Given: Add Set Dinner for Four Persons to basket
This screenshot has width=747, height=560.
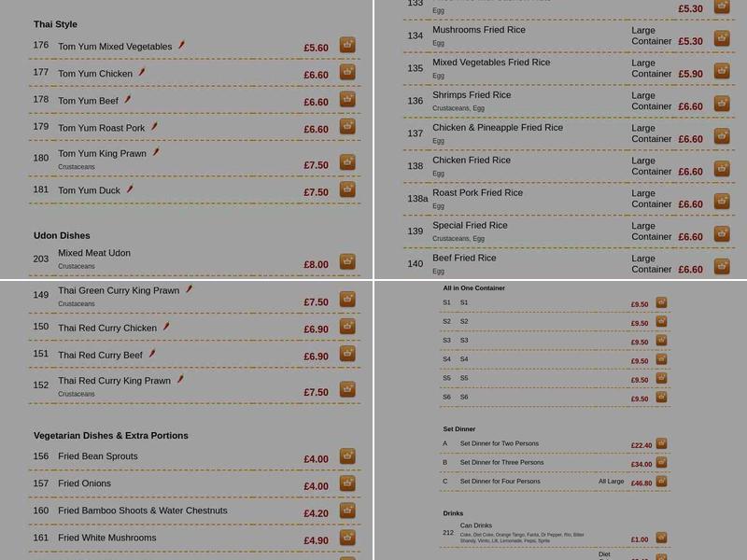Looking at the screenshot, I should (661, 480).
